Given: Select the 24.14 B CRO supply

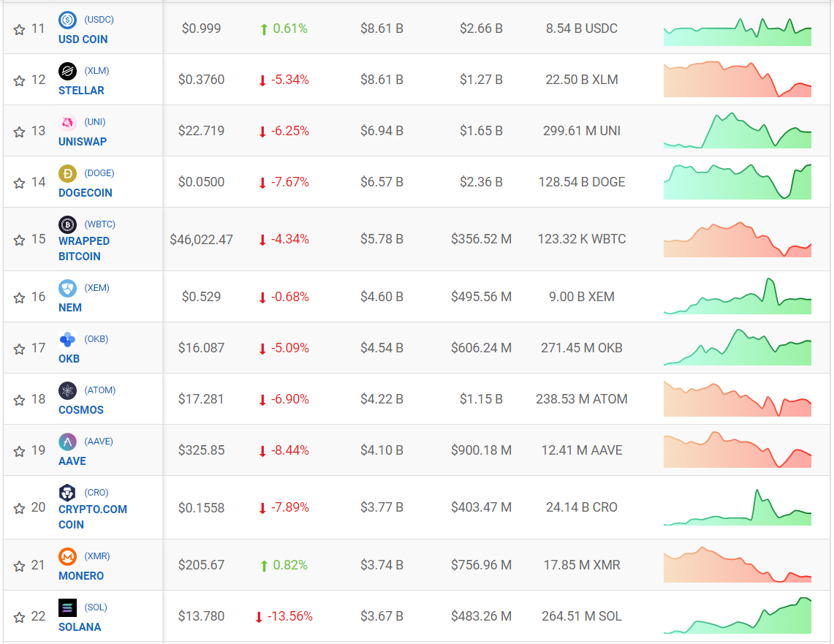Looking at the screenshot, I should 582,507.
